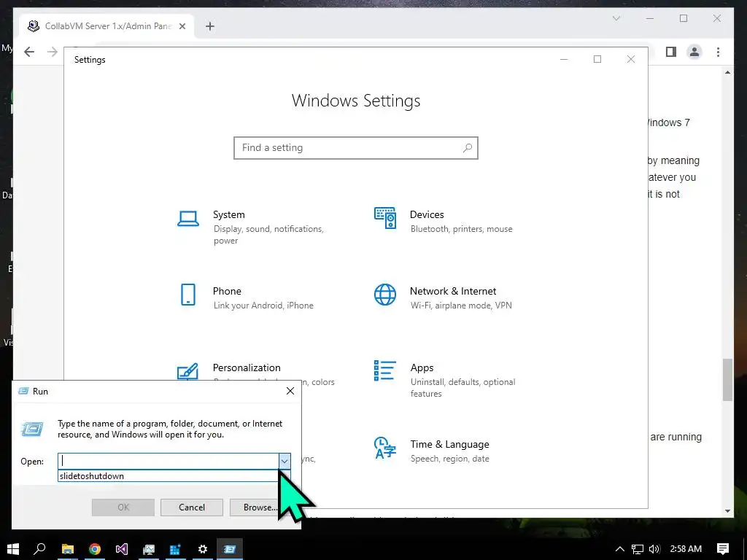Click the search magnifier in Find a setting
The height and width of the screenshot is (560, 747).
point(468,147)
